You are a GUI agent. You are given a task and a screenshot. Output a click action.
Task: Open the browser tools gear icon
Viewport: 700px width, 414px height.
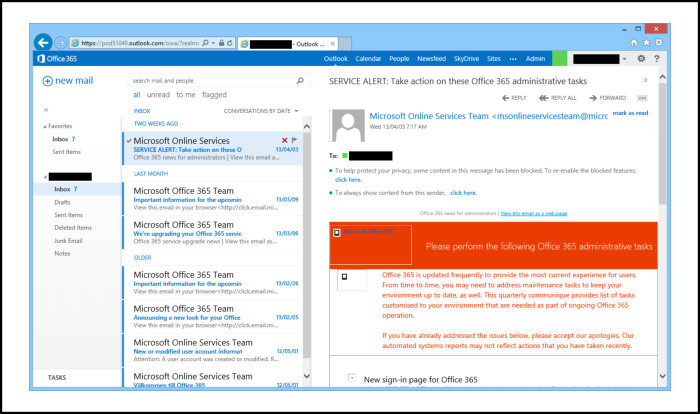659,43
